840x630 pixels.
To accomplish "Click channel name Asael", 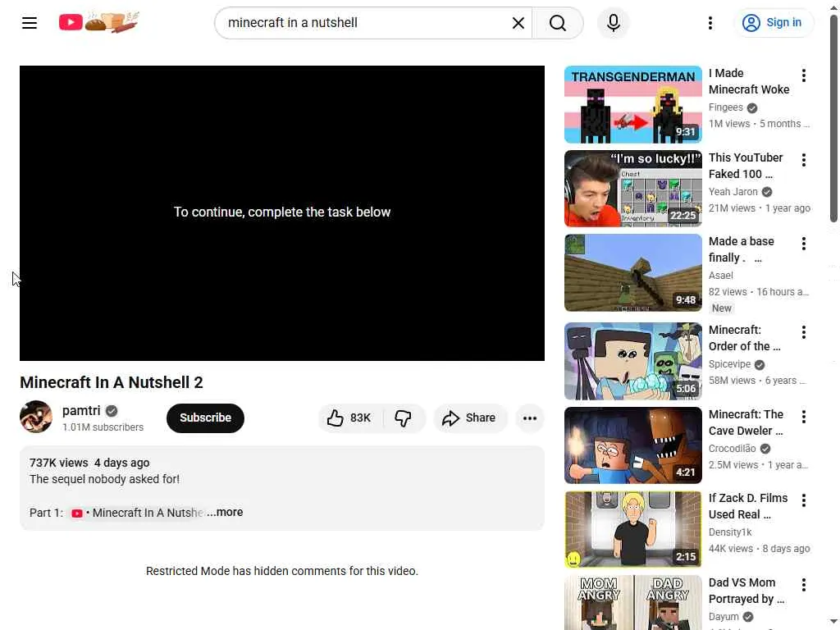I will click(720, 276).
